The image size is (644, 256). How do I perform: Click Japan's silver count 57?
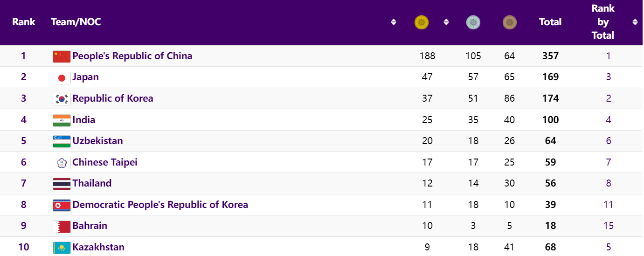(473, 77)
